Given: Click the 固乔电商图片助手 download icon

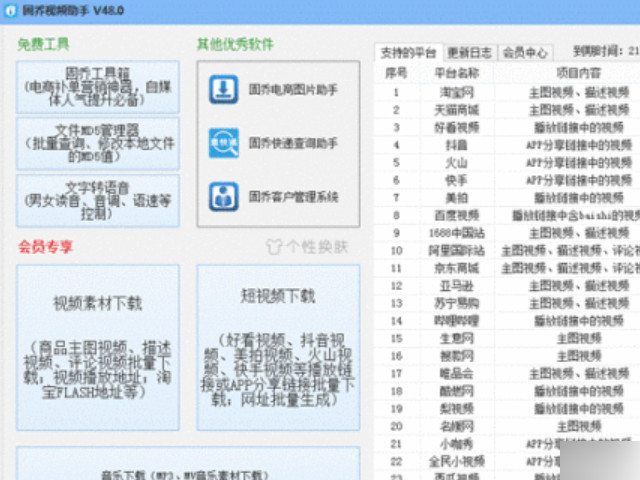Looking at the screenshot, I should 224,89.
